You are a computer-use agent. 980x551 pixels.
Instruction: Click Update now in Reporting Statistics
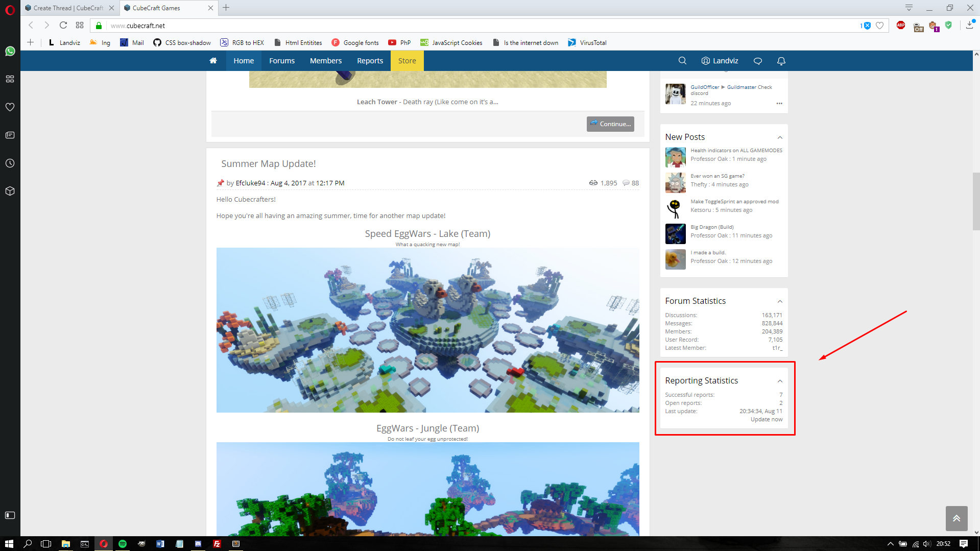pos(767,419)
